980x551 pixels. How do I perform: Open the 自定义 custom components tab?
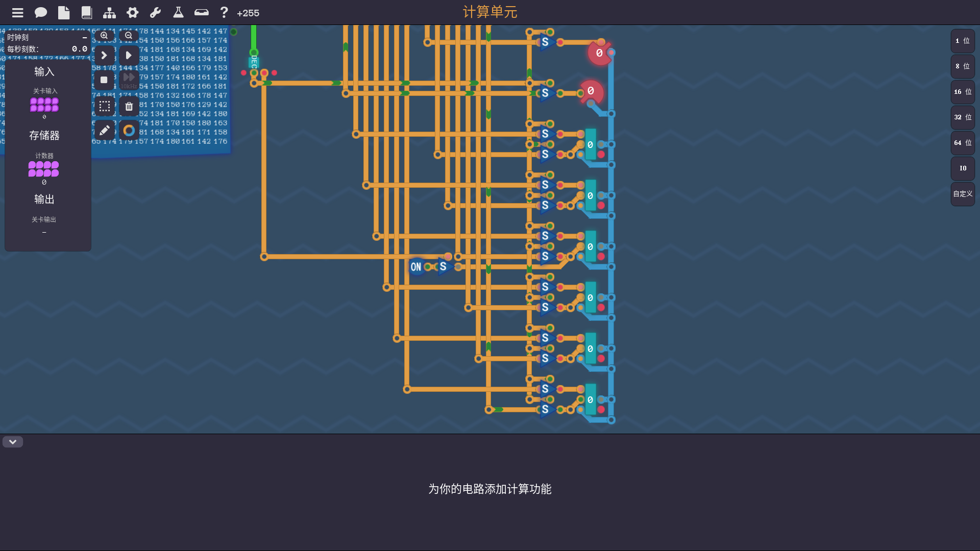[x=963, y=194]
